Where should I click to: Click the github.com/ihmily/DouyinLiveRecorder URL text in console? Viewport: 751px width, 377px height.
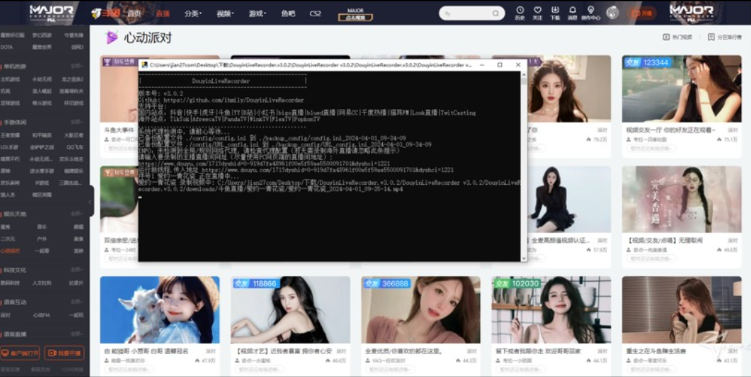click(x=234, y=101)
